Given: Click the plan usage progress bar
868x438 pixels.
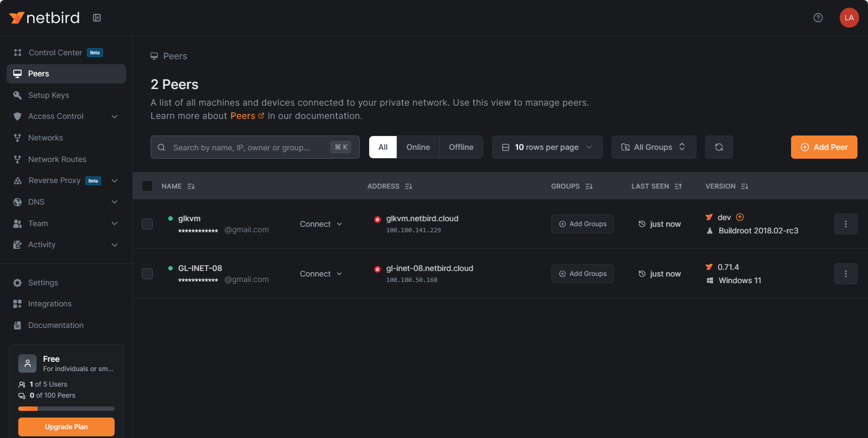Looking at the screenshot, I should [x=66, y=409].
